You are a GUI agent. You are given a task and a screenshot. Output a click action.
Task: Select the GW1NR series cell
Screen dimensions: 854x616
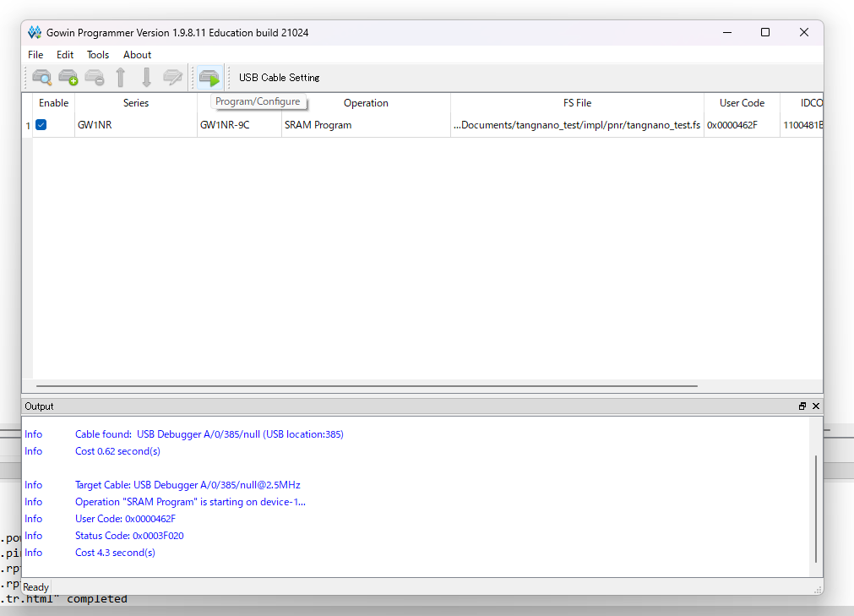click(136, 125)
